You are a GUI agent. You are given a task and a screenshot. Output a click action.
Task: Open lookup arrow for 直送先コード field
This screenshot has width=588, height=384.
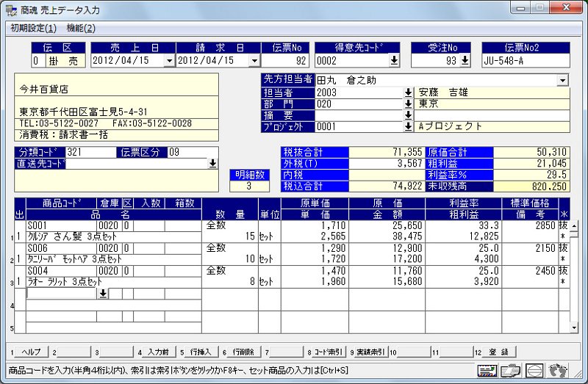pyautogui.click(x=212, y=163)
